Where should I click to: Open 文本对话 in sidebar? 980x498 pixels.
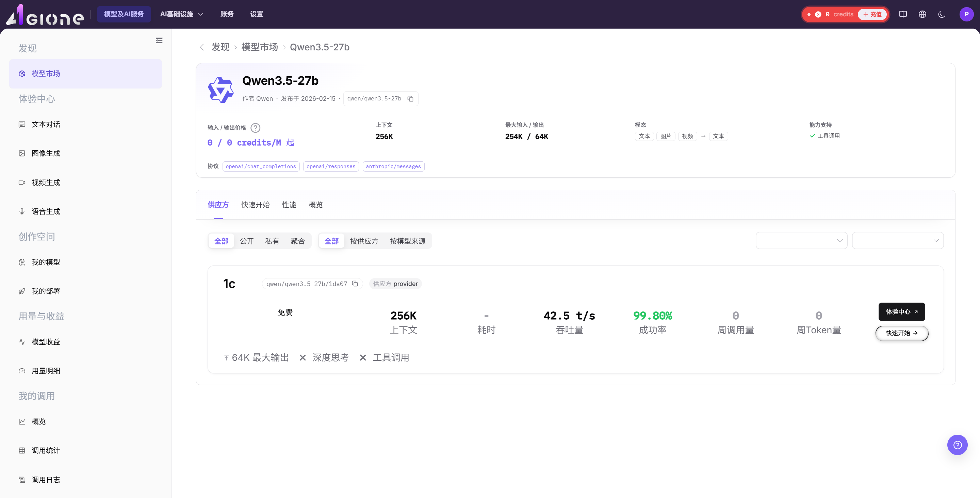pos(85,124)
